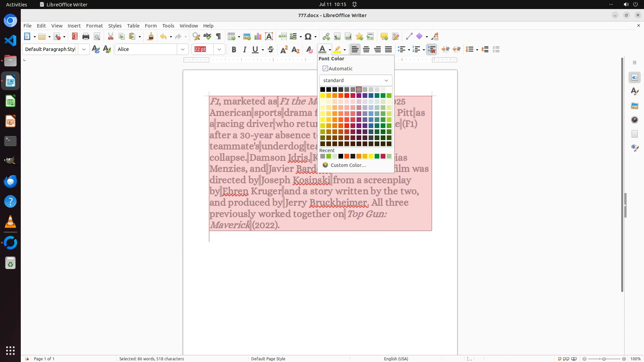Screen dimensions: 644x362
Task: Click the vertical document scrollbar
Action: tap(622, 174)
